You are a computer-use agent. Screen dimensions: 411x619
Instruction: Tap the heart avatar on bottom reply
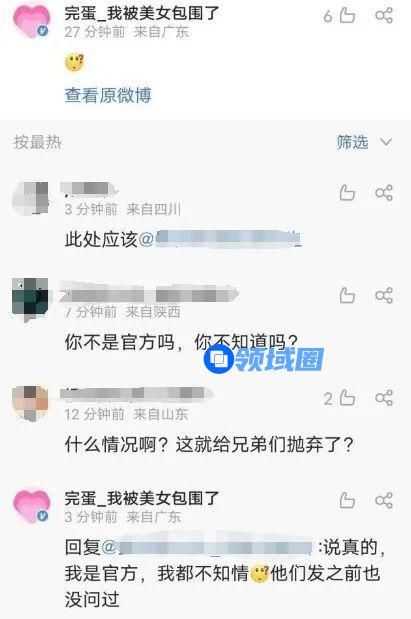click(31, 506)
